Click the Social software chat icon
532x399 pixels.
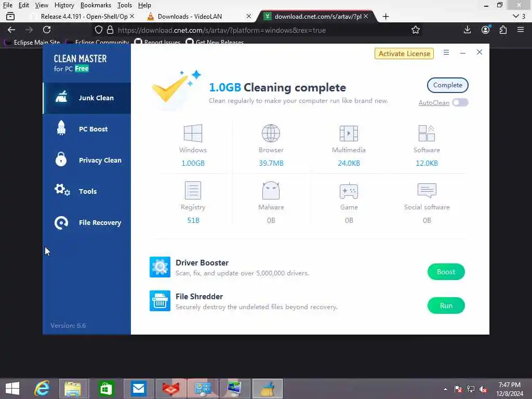427,190
